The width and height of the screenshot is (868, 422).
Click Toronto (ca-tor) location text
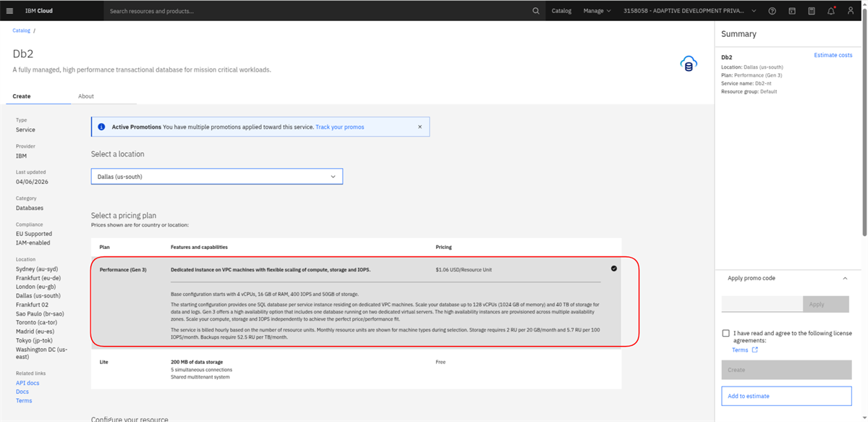coord(37,322)
